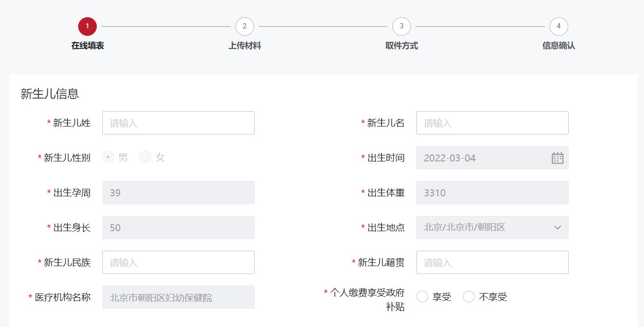Choose 不享受 for government subsidy
This screenshot has height=327, width=644.
(469, 297)
